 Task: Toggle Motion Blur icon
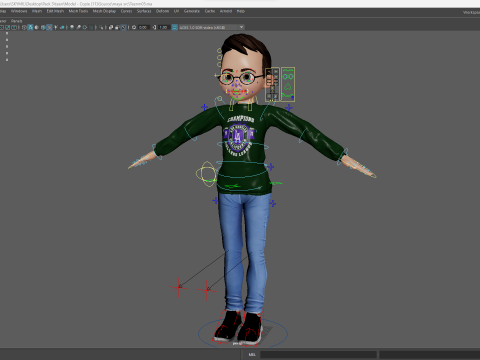[x=78, y=27]
